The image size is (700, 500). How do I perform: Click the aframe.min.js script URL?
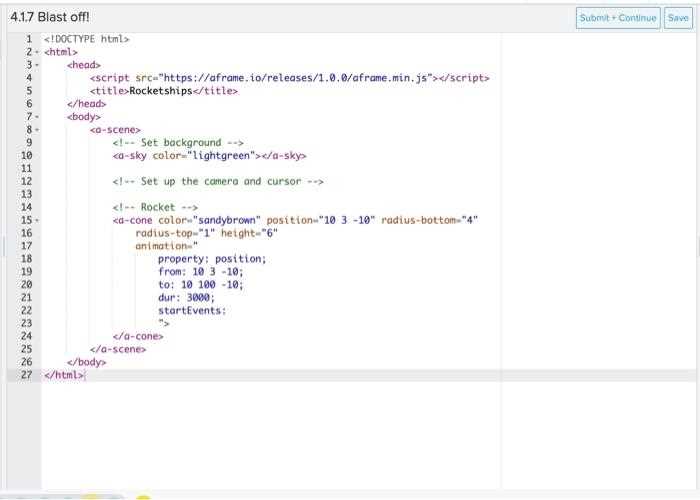tap(296, 78)
